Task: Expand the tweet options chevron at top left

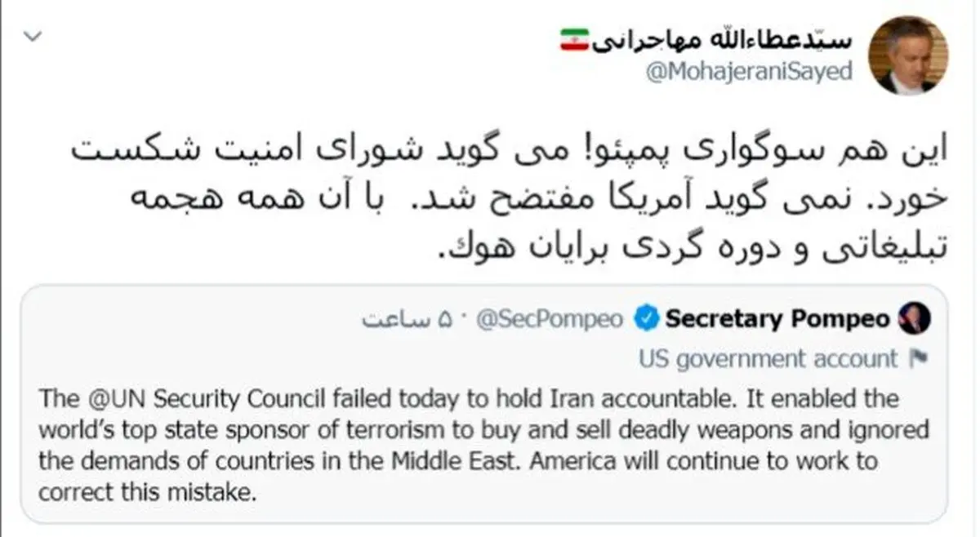Action: click(x=31, y=36)
